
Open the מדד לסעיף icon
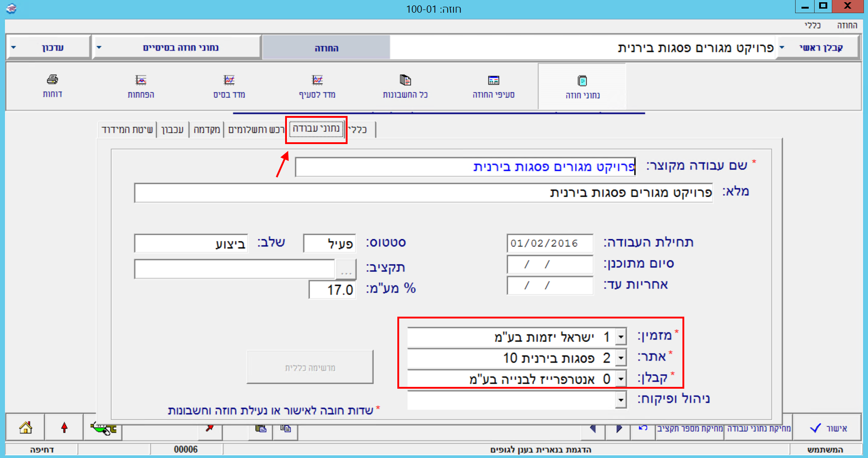coord(317,81)
